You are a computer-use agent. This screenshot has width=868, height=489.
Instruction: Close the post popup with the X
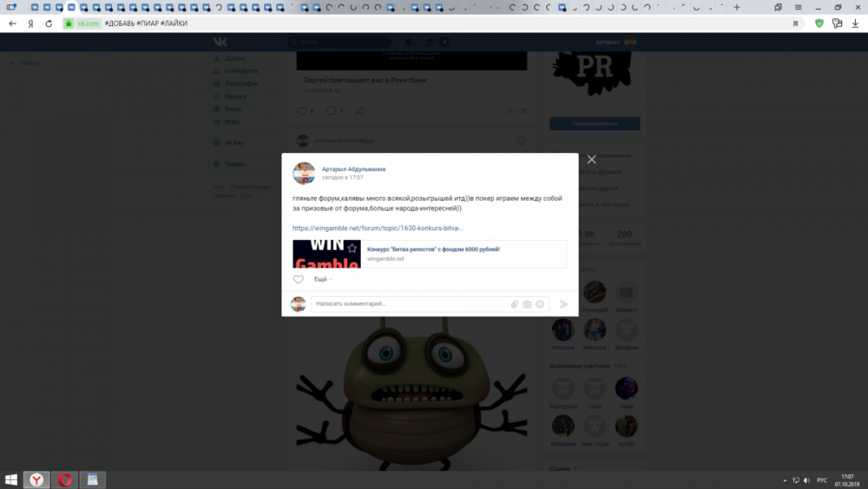click(591, 160)
